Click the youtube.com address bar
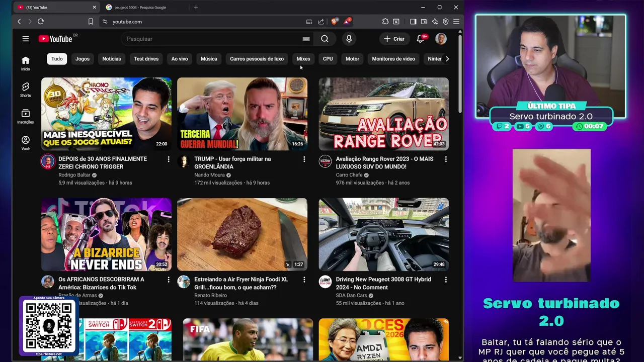The width and height of the screenshot is (644, 362). [201, 22]
